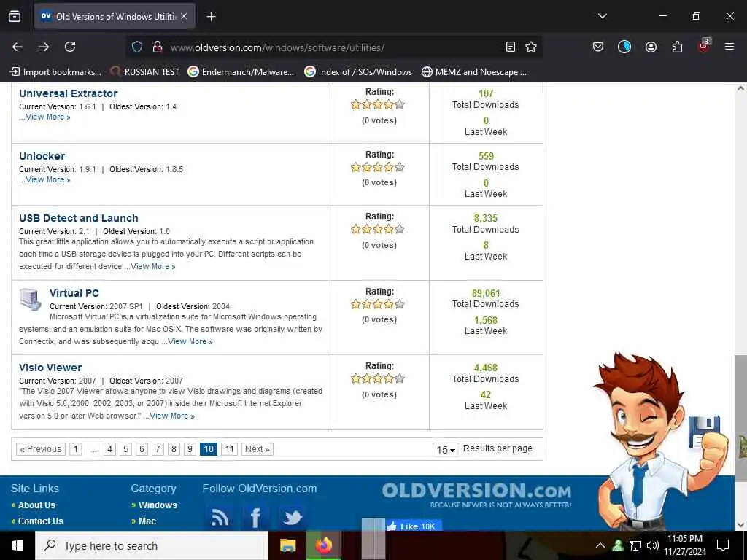This screenshot has width=747, height=560.
Task: Open the RUSSIAN TEST bookmark
Action: pos(144,72)
